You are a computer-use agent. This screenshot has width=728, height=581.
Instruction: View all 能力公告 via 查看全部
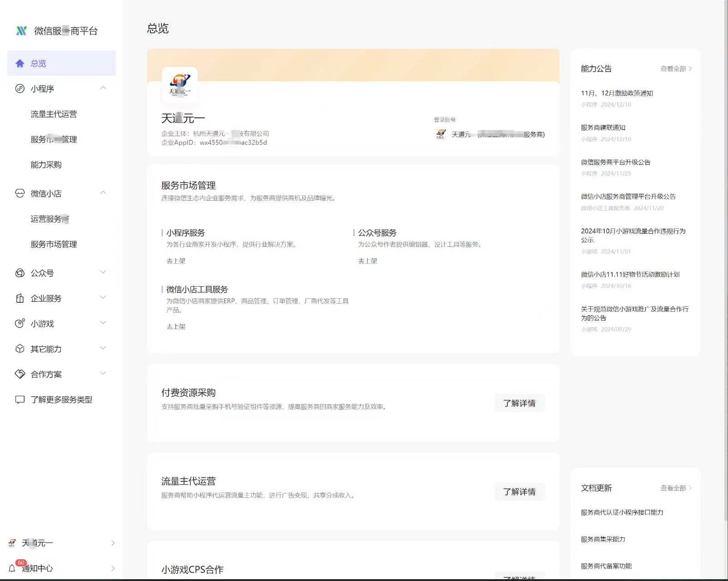coord(676,69)
